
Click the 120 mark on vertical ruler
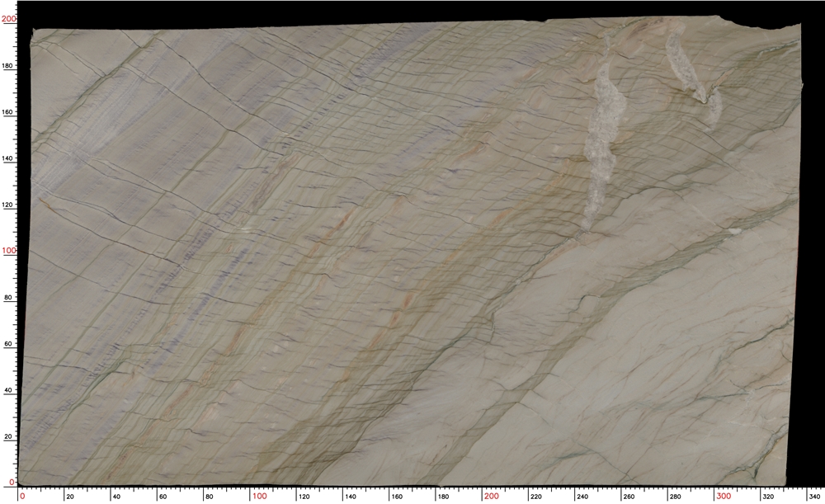(7, 205)
